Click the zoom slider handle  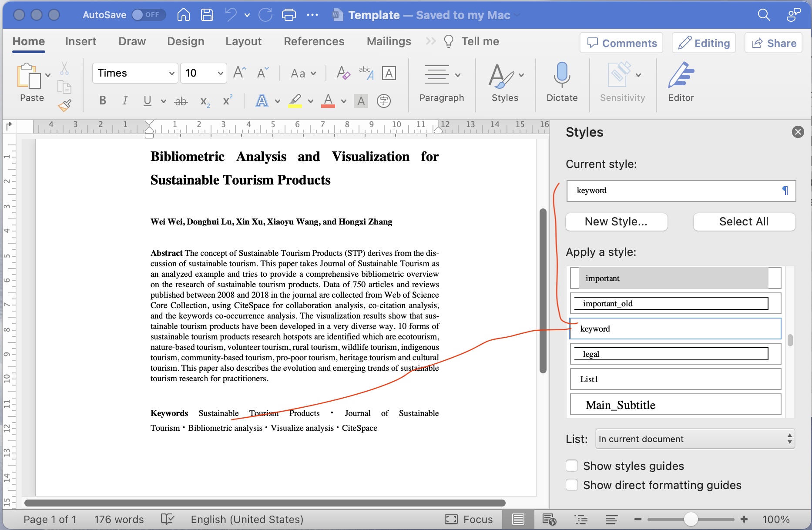point(690,519)
